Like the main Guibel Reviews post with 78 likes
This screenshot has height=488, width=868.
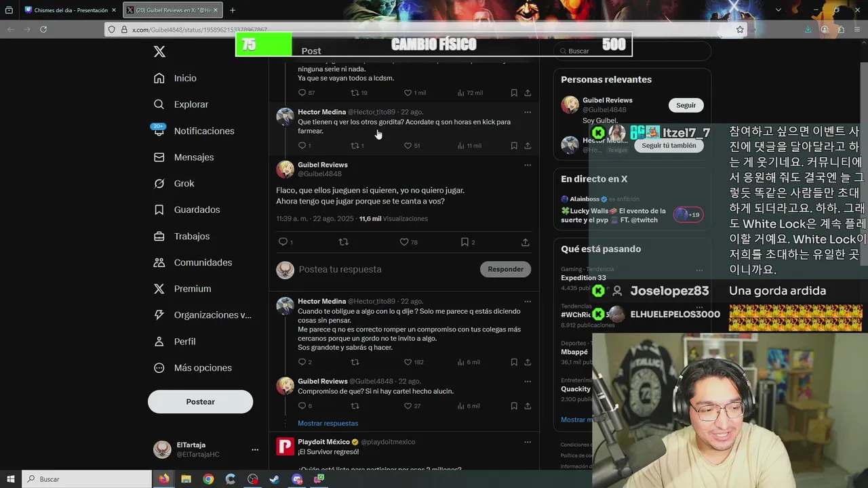(x=408, y=242)
